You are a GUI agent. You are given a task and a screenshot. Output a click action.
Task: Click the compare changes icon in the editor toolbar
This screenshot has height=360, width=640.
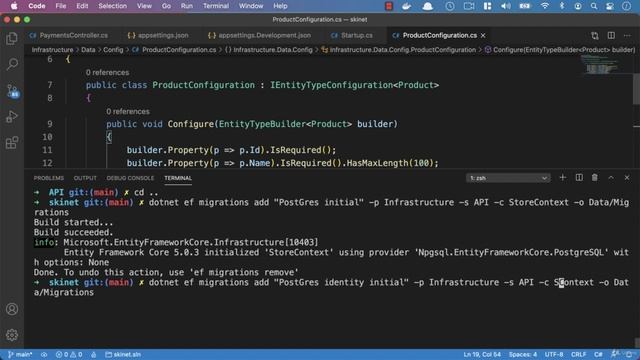pos(595,36)
